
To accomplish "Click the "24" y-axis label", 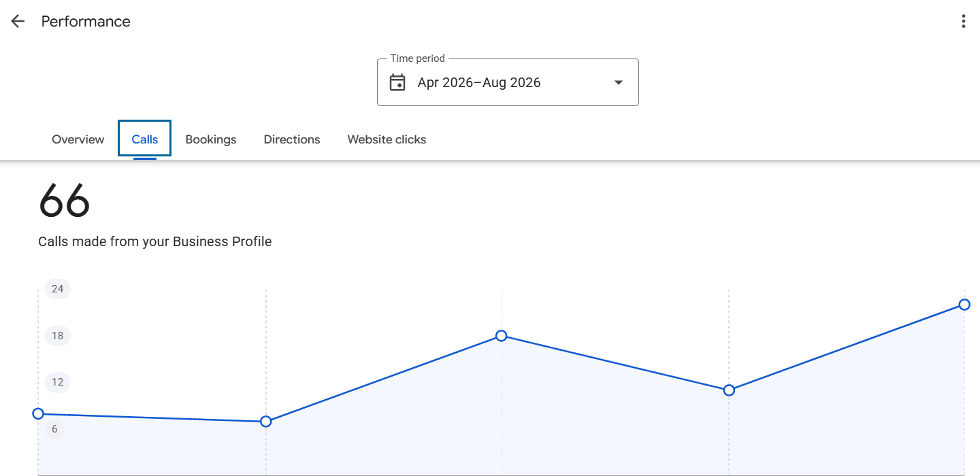I will tap(58, 289).
